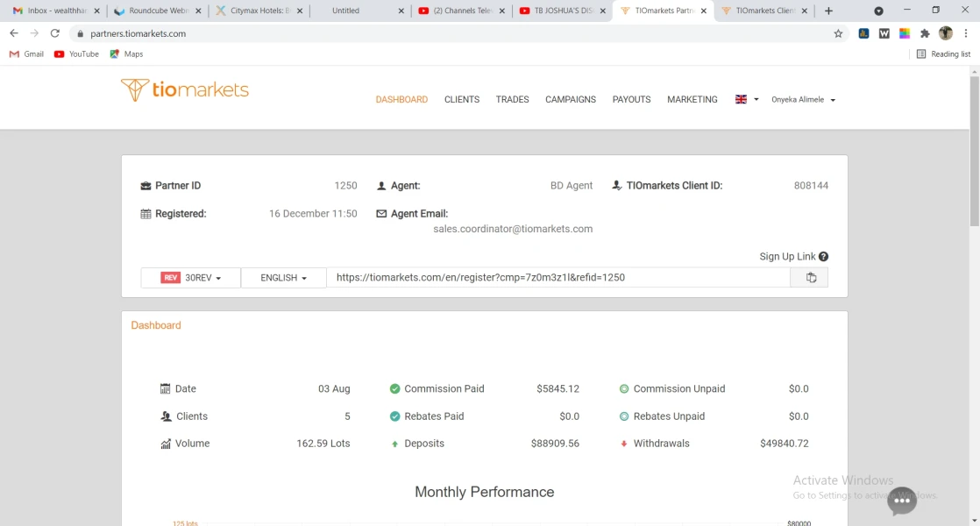Image resolution: width=980 pixels, height=526 pixels.
Task: Go to the DASHBOARD menu item
Action: tap(401, 99)
